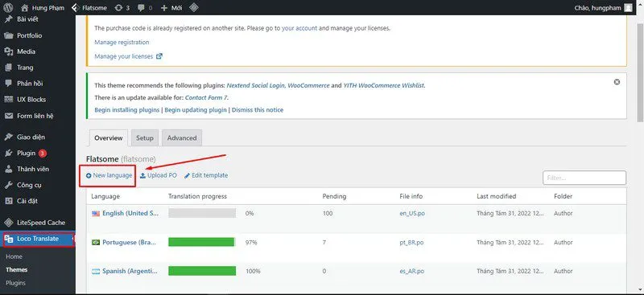This screenshot has height=295, width=644.
Task: Open the en_US.po file info link
Action: (412, 213)
